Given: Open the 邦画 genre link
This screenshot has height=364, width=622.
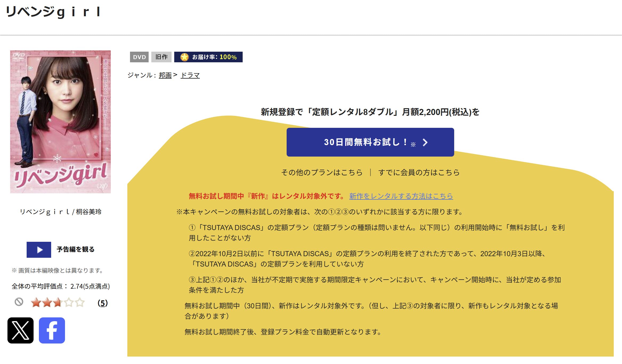Looking at the screenshot, I should point(165,75).
